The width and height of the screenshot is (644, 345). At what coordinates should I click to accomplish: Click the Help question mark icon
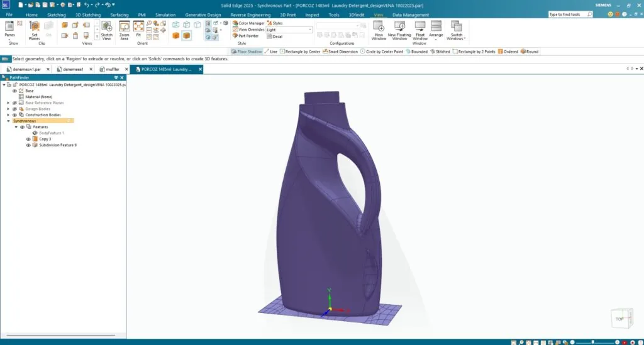[625, 14]
